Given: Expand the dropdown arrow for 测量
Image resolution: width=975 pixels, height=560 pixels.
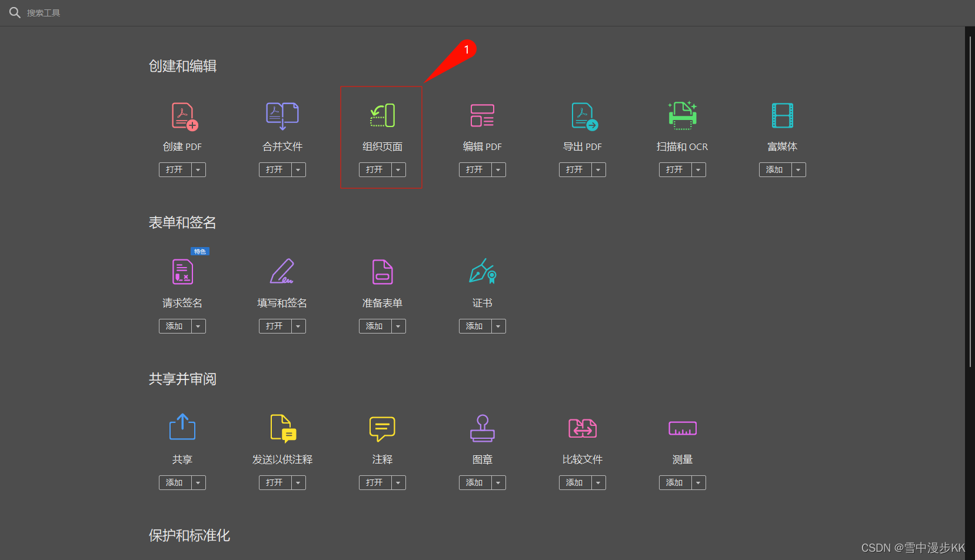Looking at the screenshot, I should coord(698,482).
